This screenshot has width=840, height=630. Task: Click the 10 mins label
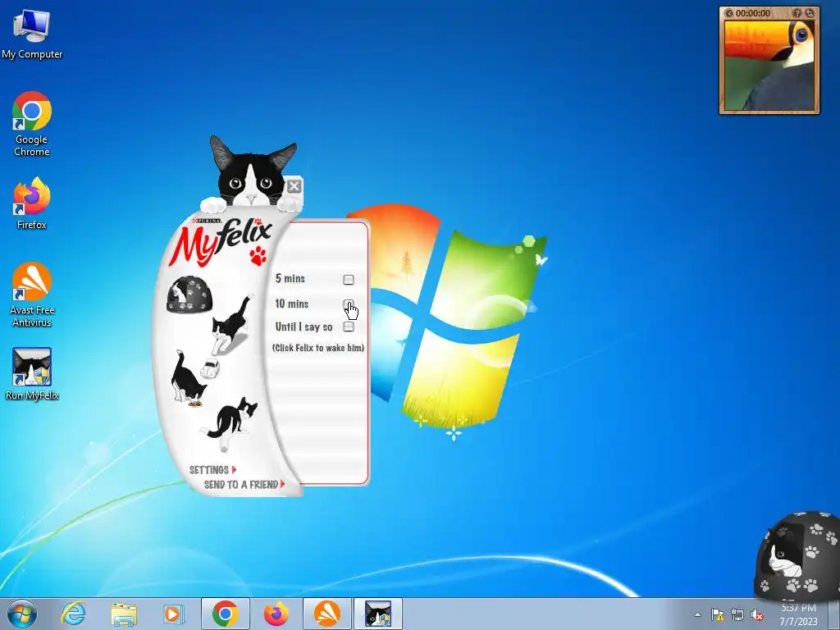[291, 304]
